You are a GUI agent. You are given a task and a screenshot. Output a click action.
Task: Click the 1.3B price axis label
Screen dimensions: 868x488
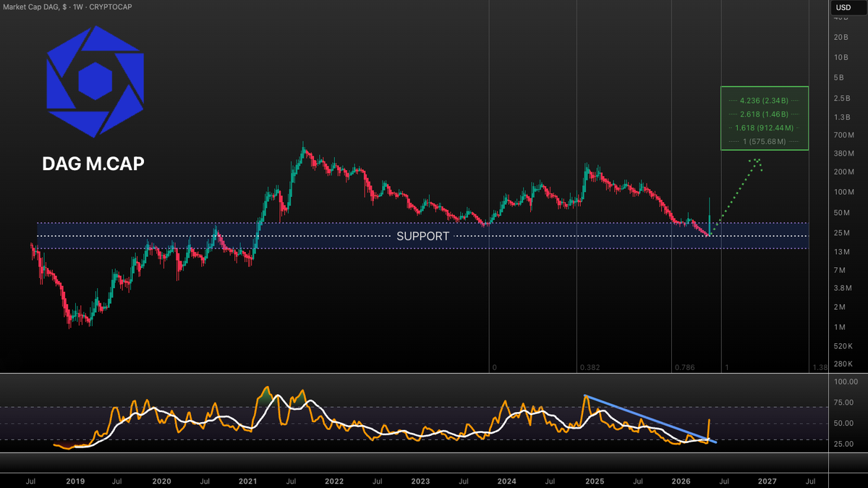(x=842, y=117)
